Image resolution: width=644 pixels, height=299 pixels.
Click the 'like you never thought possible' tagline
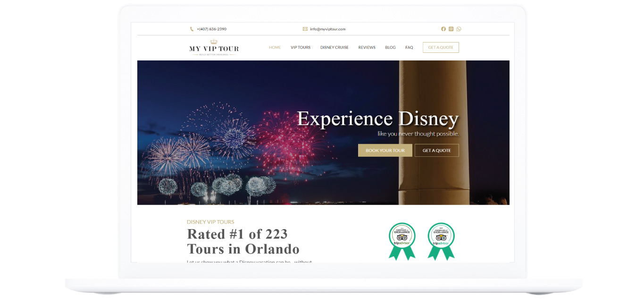(418, 134)
